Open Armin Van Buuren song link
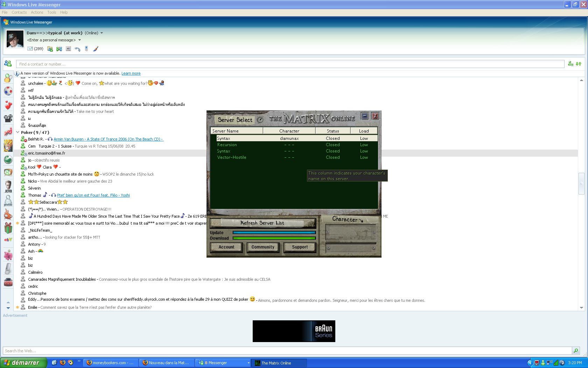 (108, 139)
